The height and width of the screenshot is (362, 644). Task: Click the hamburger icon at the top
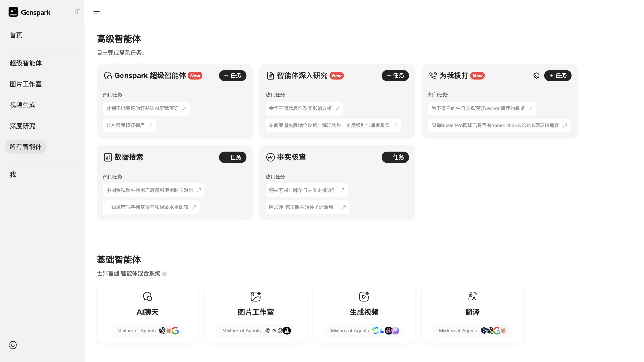click(97, 12)
